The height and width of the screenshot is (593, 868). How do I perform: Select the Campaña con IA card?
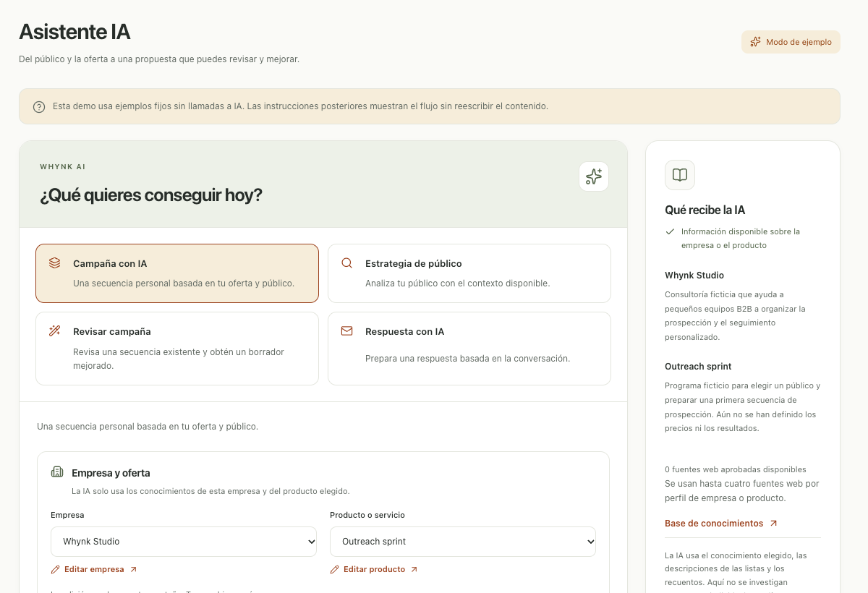tap(177, 273)
